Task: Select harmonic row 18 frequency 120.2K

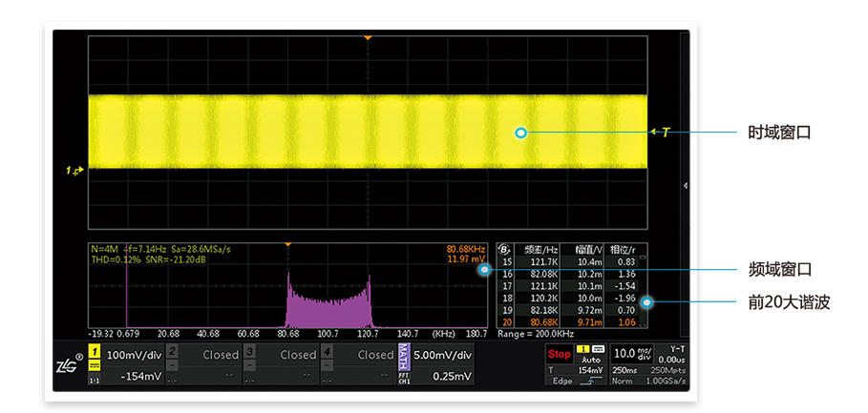Action: tap(543, 299)
